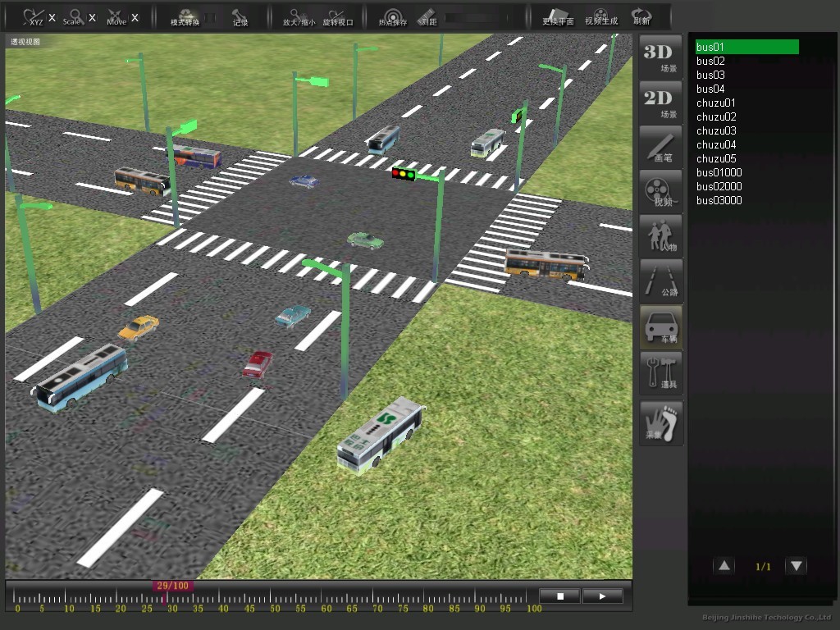Click the 旋转视口 rotate viewport icon

338,18
